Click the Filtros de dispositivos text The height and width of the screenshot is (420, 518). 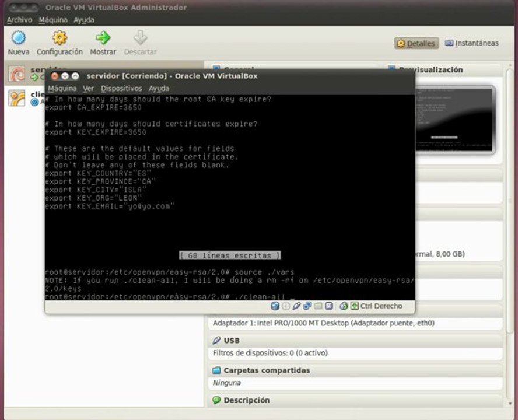tap(270, 352)
